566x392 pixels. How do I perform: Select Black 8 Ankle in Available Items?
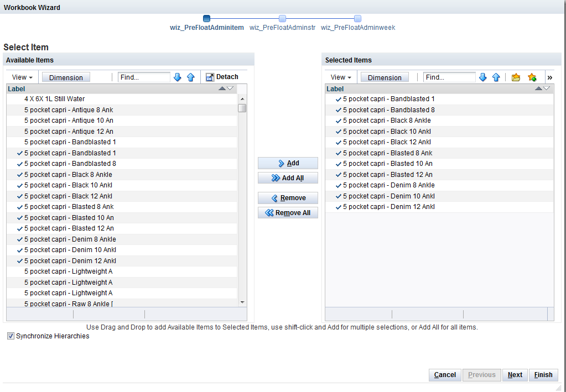pos(122,175)
